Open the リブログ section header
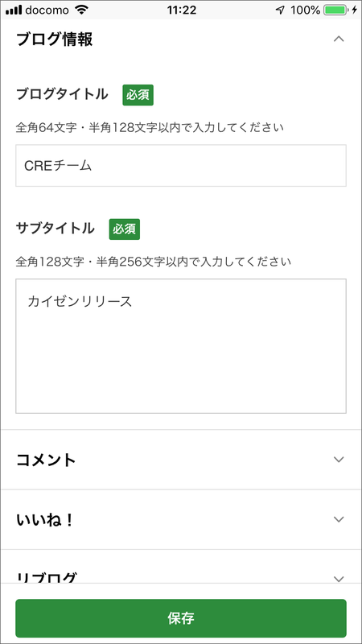 click(x=181, y=567)
